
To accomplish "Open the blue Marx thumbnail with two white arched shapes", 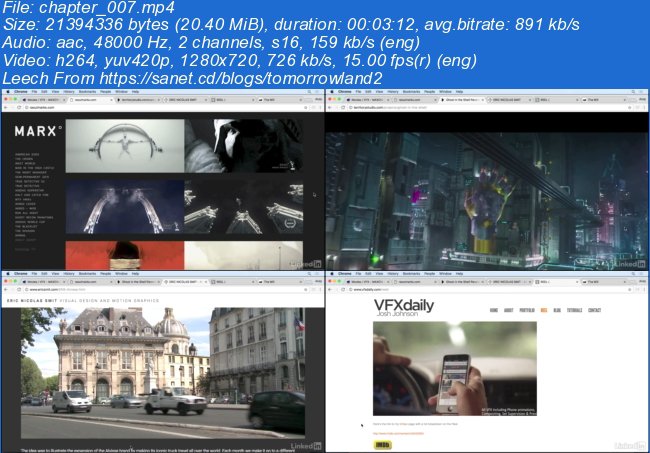I will (125, 206).
